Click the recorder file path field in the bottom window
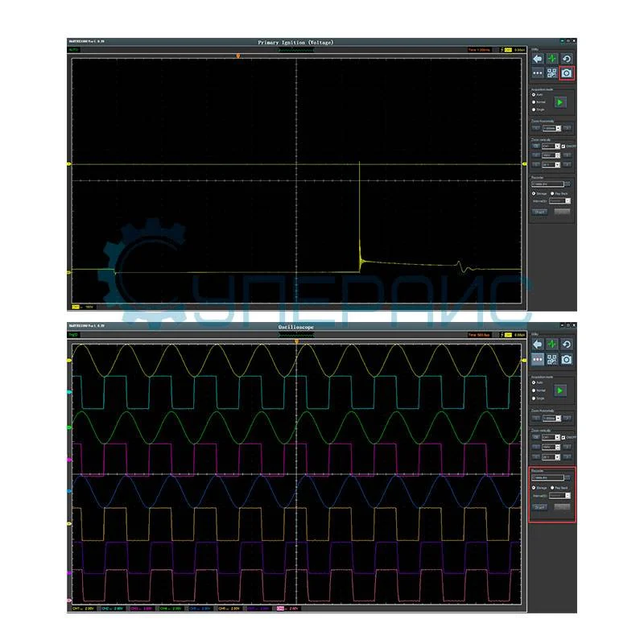The height and width of the screenshot is (644, 644). 547,478
